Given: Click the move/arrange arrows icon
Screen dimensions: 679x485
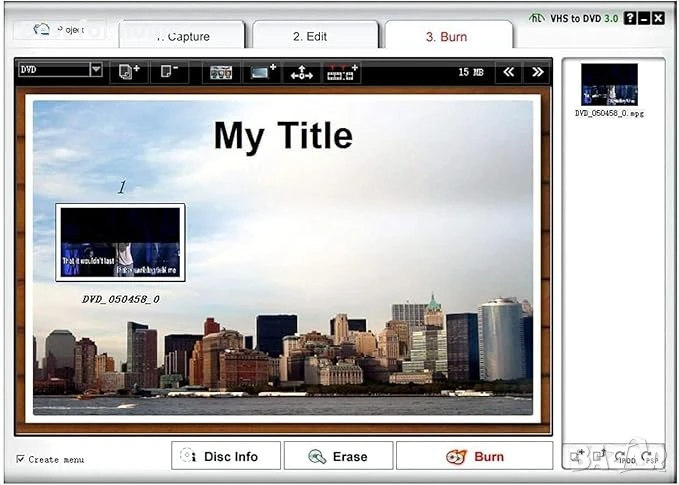Looking at the screenshot, I should tap(302, 73).
